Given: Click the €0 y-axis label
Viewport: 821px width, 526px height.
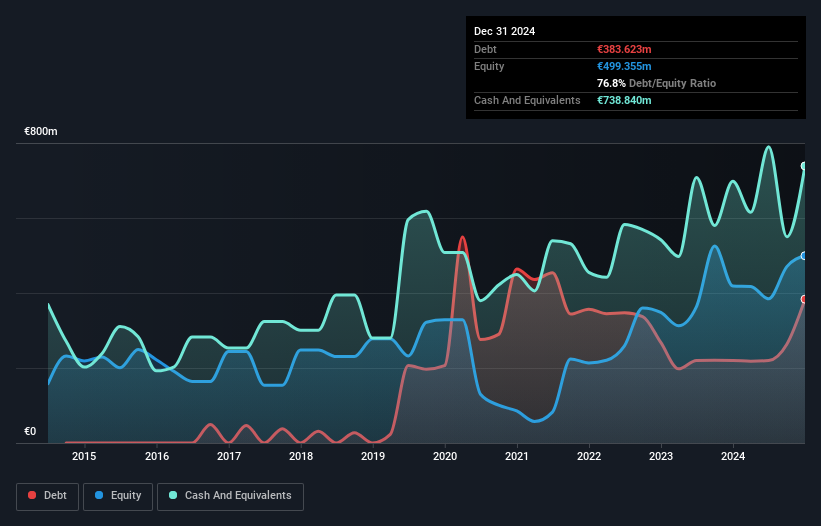Looking at the screenshot, I should [x=30, y=431].
